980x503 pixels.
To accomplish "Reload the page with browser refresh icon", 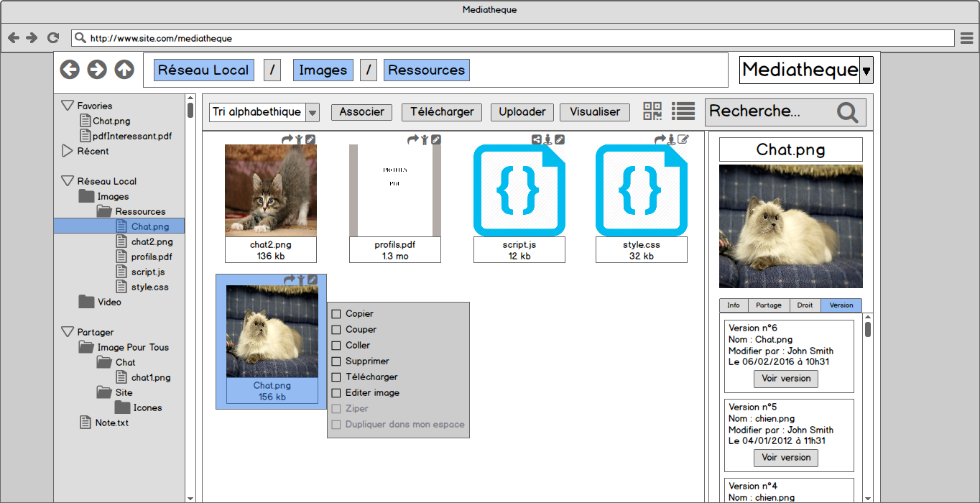I will 52,37.
